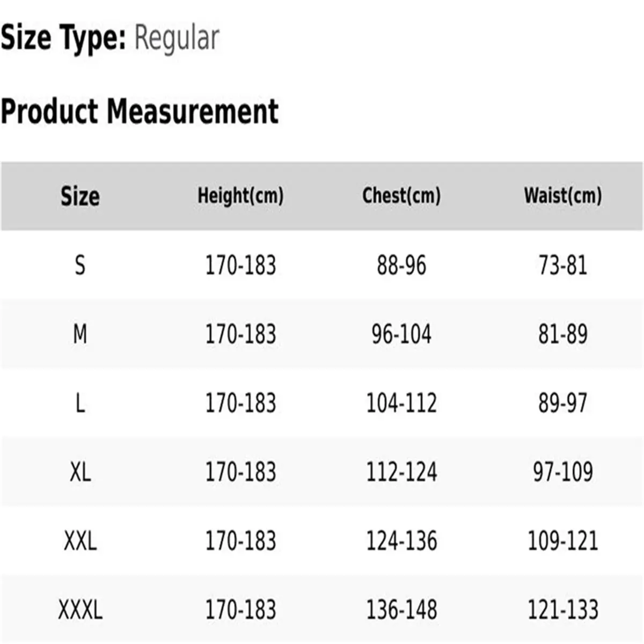Click chest value 124-136 for size XXL

click(401, 541)
